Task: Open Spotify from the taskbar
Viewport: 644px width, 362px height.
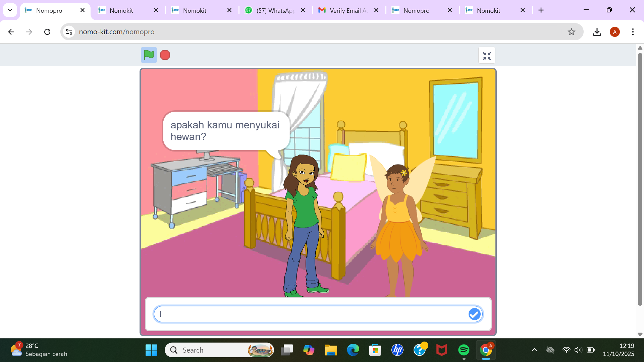Action: tap(464, 350)
